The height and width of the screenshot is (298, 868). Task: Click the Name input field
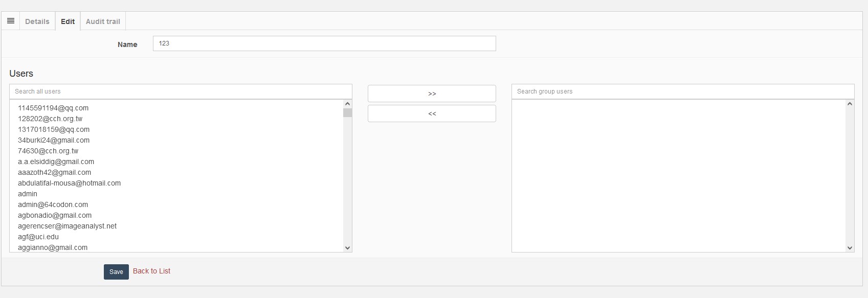pyautogui.click(x=324, y=43)
